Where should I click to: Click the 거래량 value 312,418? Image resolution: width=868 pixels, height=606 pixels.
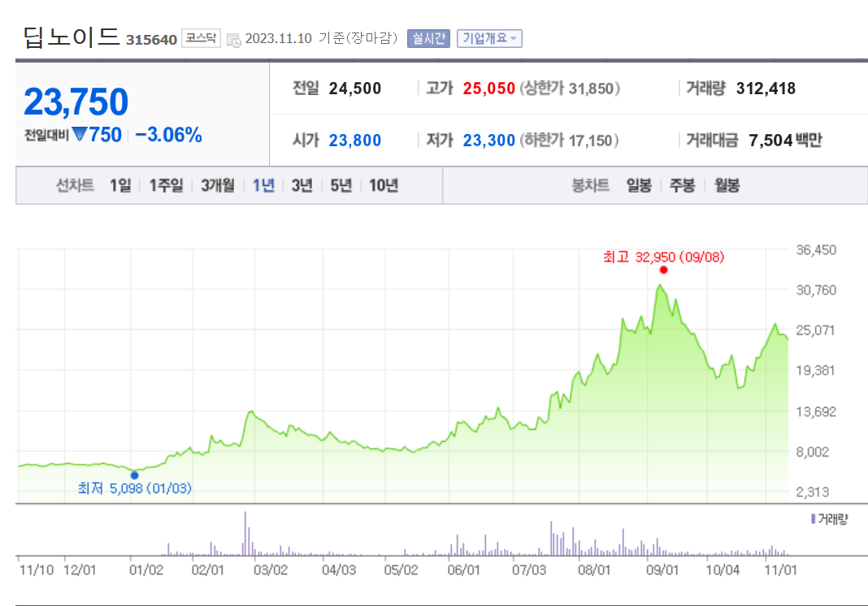point(766,89)
